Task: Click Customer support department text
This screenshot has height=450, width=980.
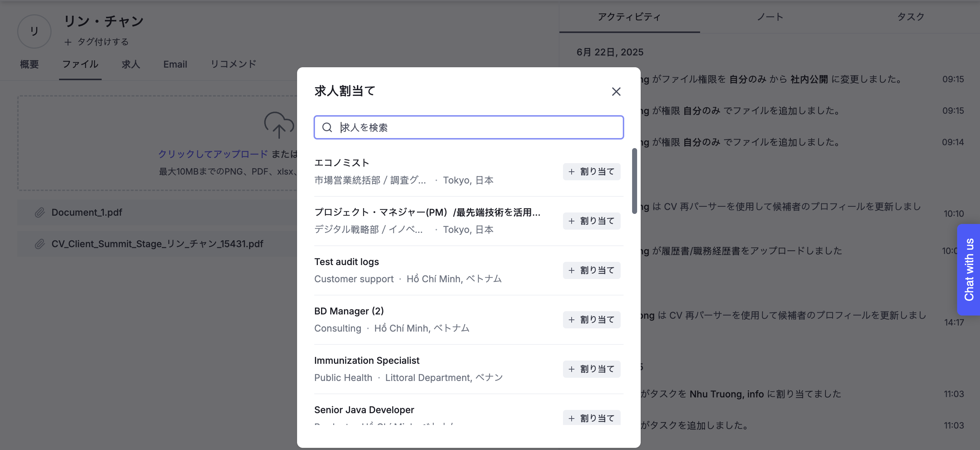Action: tap(354, 279)
